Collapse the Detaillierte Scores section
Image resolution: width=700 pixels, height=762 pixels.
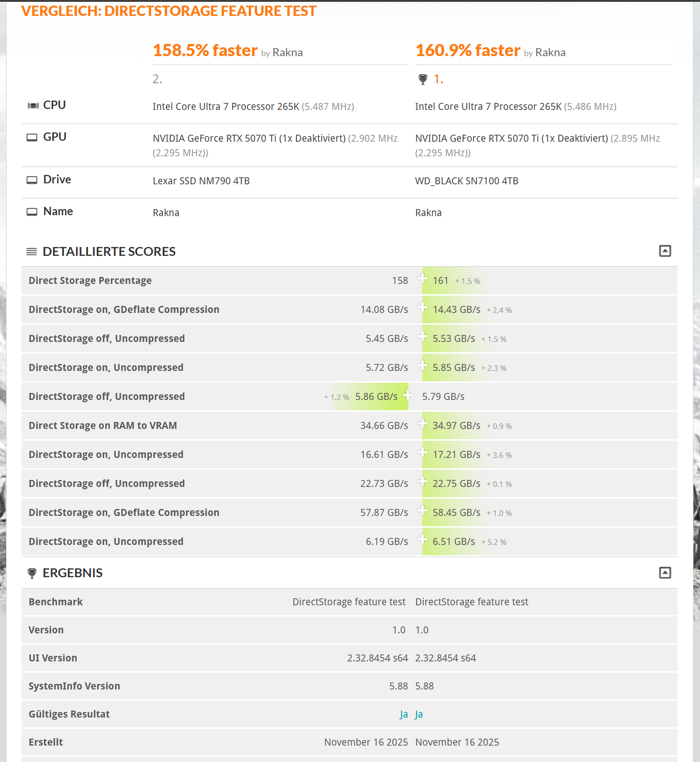click(665, 251)
